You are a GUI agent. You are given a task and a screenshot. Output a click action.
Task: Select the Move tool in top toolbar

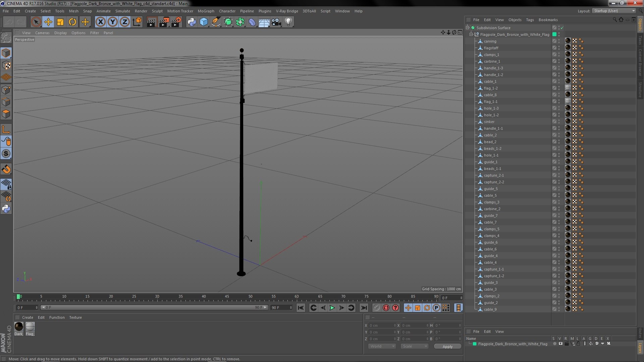48,22
